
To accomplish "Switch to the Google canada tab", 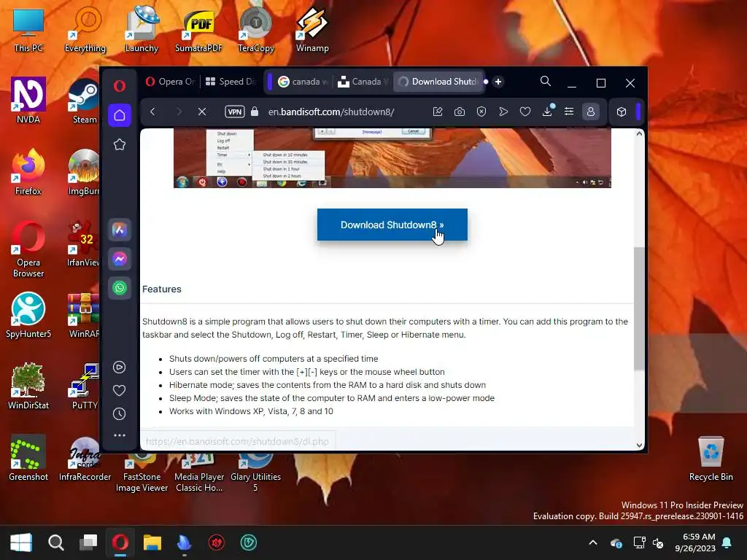I will 302,82.
